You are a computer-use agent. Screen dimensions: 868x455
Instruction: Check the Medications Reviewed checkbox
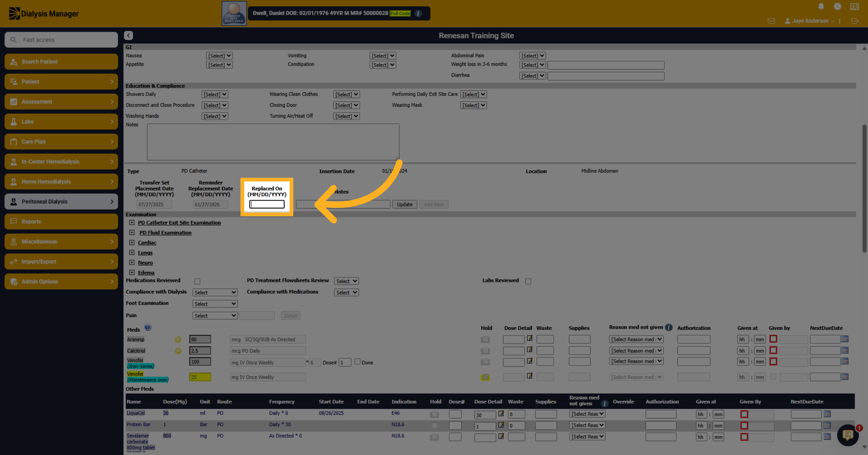[x=197, y=281]
